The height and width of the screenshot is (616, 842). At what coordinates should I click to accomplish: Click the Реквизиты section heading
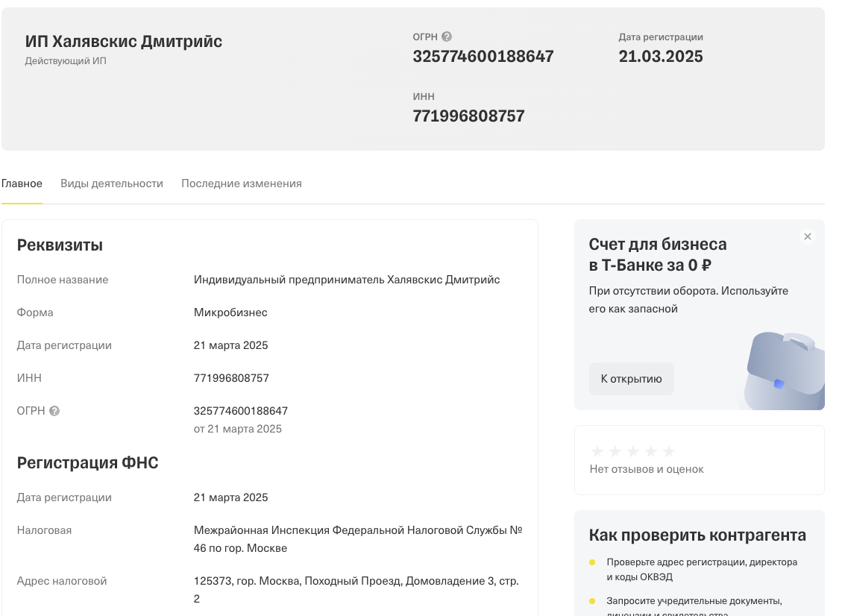click(x=60, y=245)
